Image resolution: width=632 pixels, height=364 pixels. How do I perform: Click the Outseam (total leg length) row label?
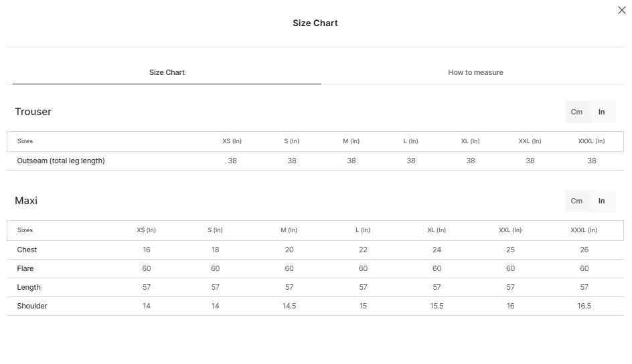click(61, 161)
